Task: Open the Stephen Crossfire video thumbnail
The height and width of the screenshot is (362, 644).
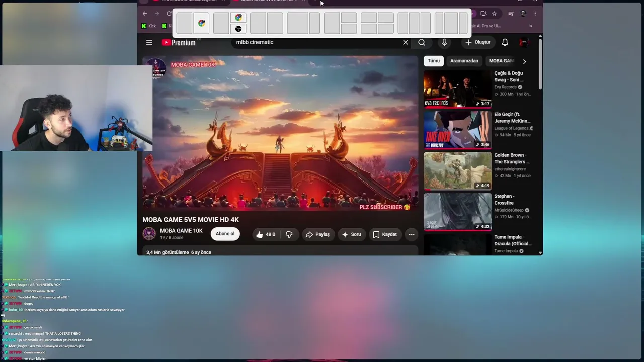Action: tap(457, 212)
